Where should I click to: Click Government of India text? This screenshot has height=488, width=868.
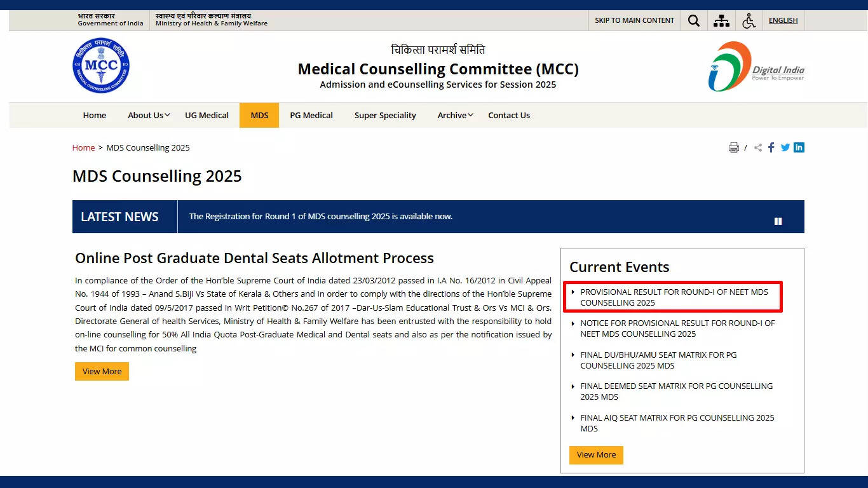pyautogui.click(x=111, y=24)
